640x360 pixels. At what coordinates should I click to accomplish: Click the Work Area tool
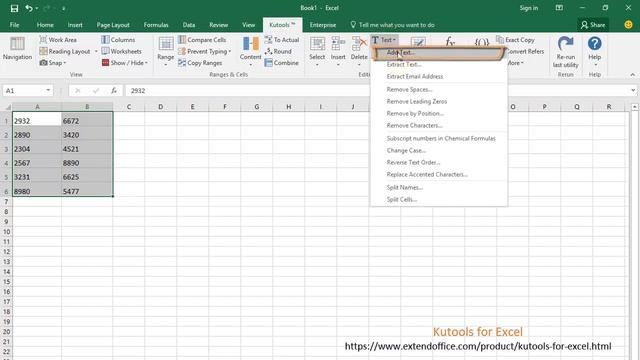point(58,40)
